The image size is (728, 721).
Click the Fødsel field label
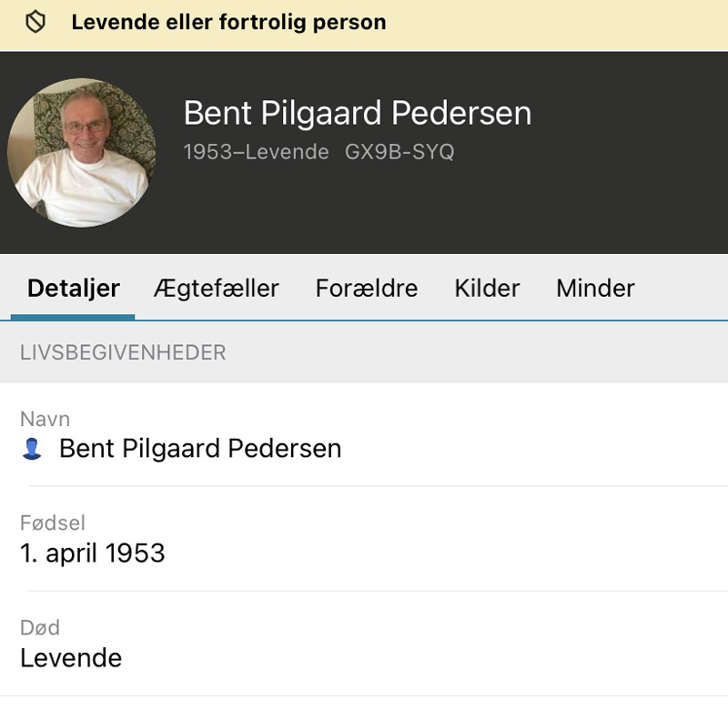click(53, 523)
